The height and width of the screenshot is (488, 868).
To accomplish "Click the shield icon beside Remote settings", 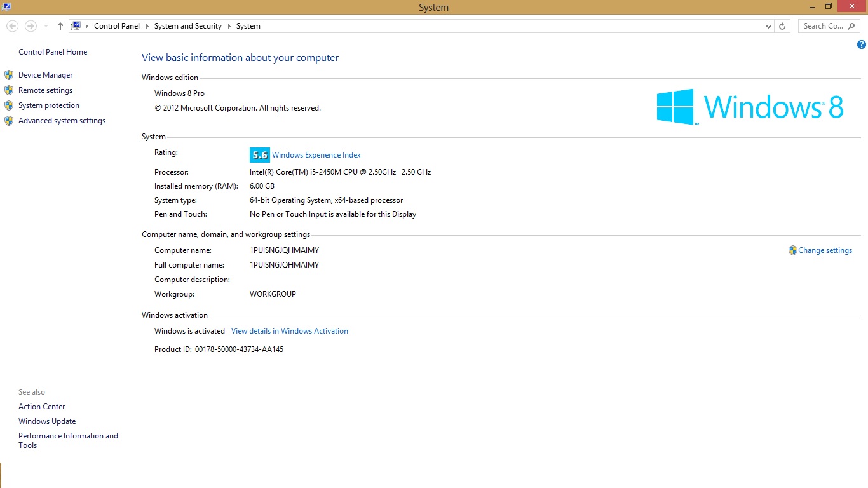I will tap(9, 90).
